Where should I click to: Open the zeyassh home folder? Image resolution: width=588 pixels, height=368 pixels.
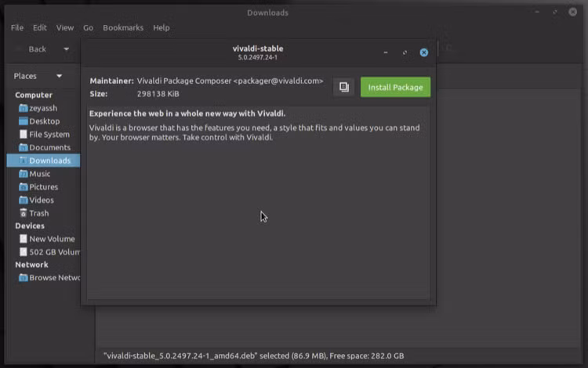pos(43,108)
